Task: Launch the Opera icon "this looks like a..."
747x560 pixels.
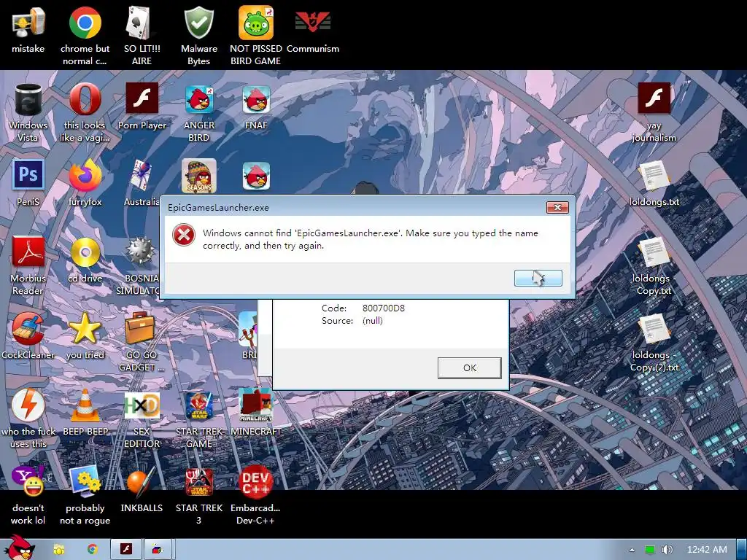Action: [x=85, y=99]
